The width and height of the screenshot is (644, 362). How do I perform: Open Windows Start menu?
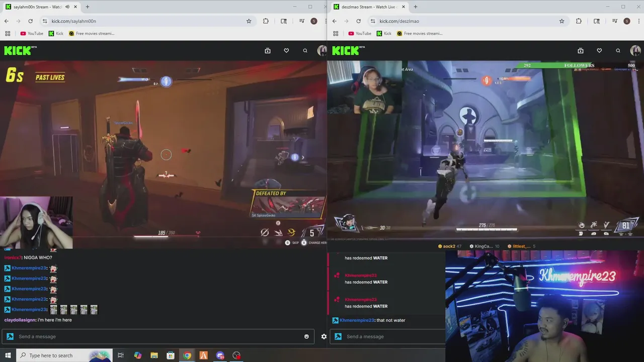pyautogui.click(x=8, y=355)
